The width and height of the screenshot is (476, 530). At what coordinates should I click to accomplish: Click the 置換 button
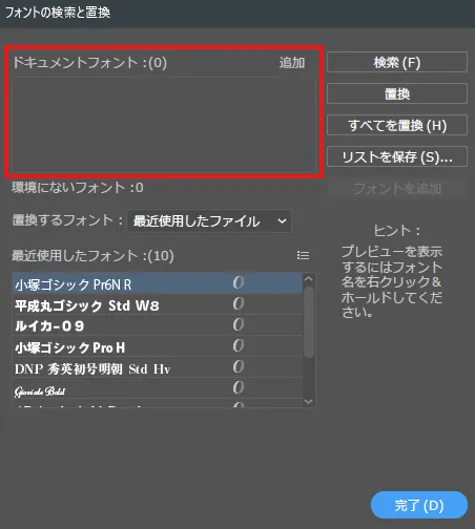click(x=397, y=94)
